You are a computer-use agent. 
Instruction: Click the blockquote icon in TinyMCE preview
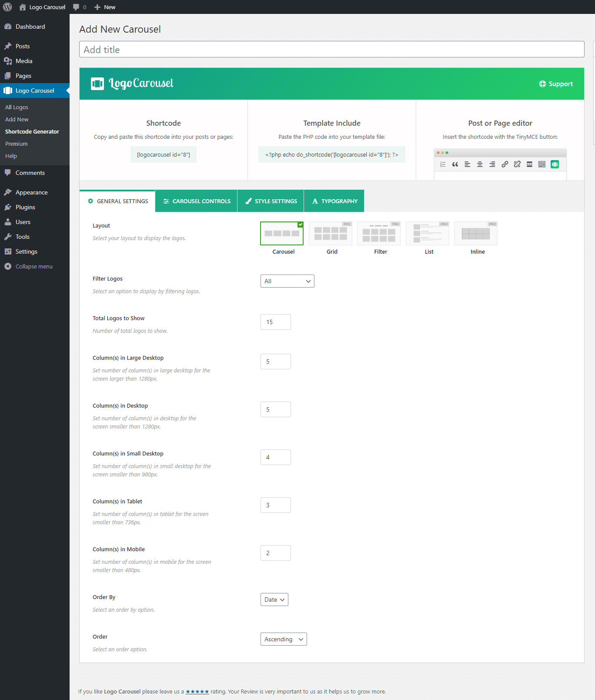(455, 164)
